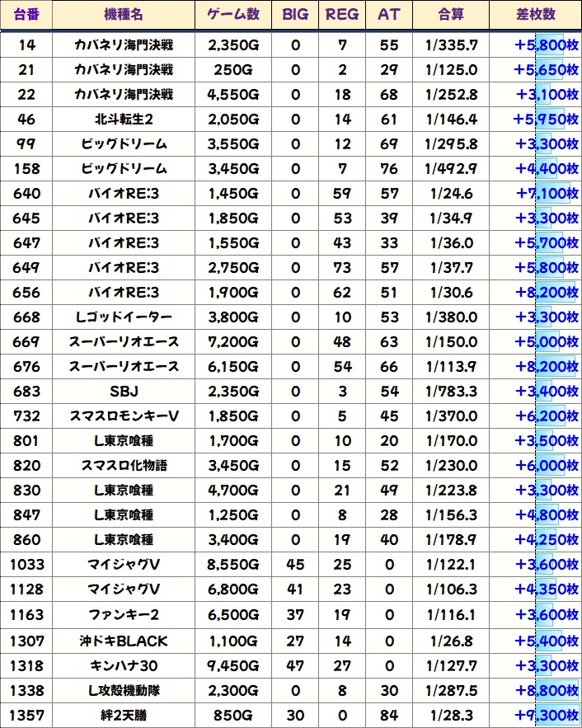This screenshot has width=582, height=728.
Task: Click the ゲーム数 column header
Action: click(x=233, y=14)
